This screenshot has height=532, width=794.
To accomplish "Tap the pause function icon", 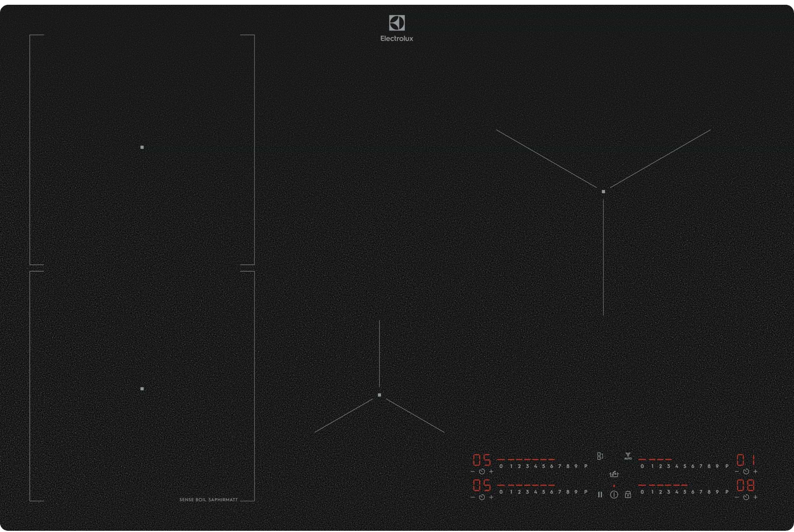I will (600, 495).
